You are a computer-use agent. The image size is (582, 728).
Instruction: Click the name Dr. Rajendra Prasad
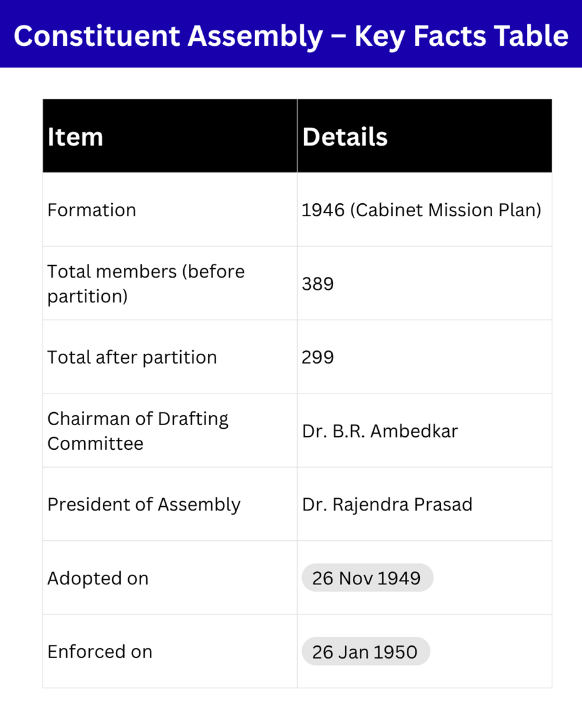point(387,504)
